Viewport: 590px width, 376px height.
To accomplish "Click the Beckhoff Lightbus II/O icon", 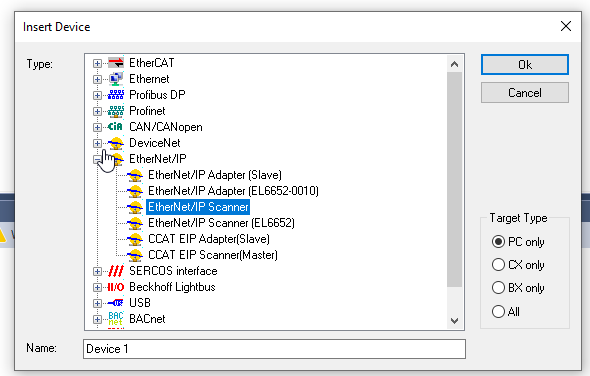I will [116, 287].
